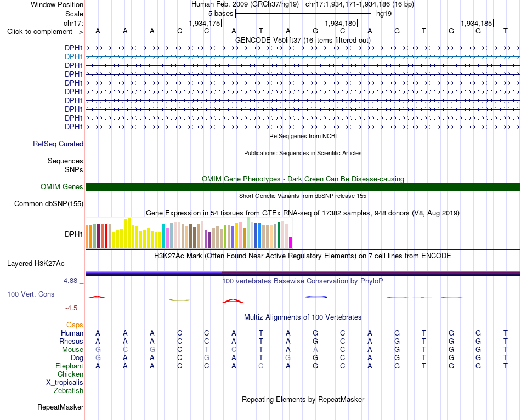
Task: Click the purple H3K27Ac signal band
Action: click(303, 273)
